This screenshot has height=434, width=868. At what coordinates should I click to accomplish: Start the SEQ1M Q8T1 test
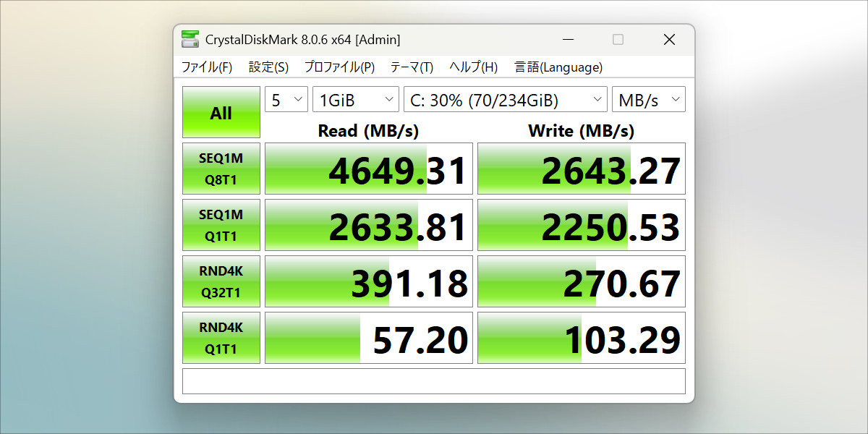[221, 169]
